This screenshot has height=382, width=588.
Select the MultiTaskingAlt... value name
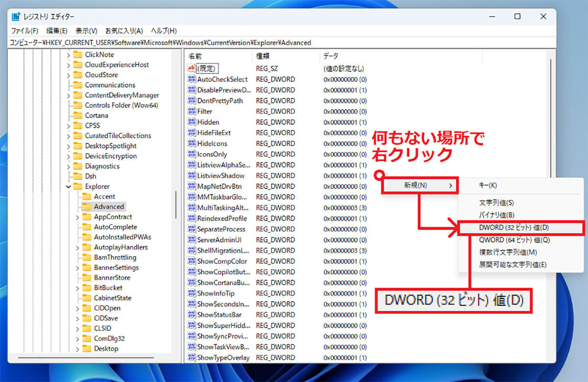223,208
